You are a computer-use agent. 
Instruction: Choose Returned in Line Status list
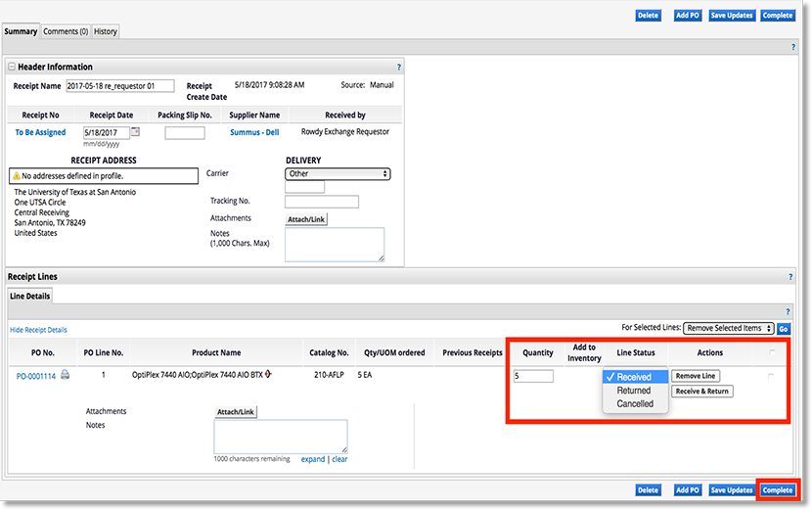pos(633,391)
